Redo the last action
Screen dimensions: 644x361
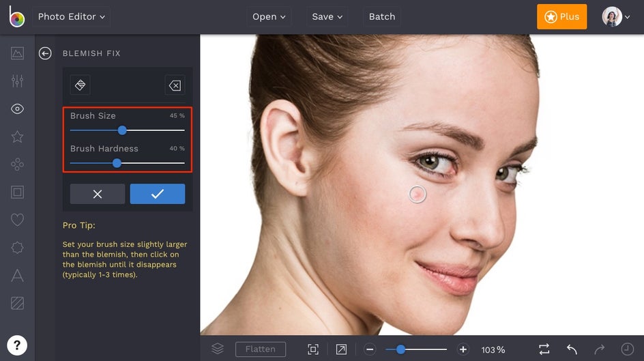[600, 349]
